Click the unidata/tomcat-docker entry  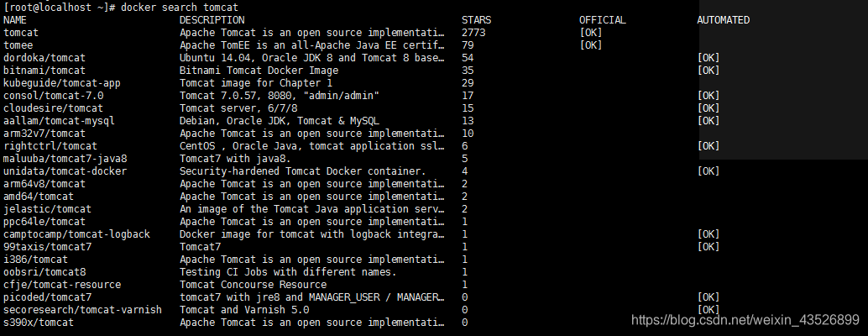click(65, 171)
